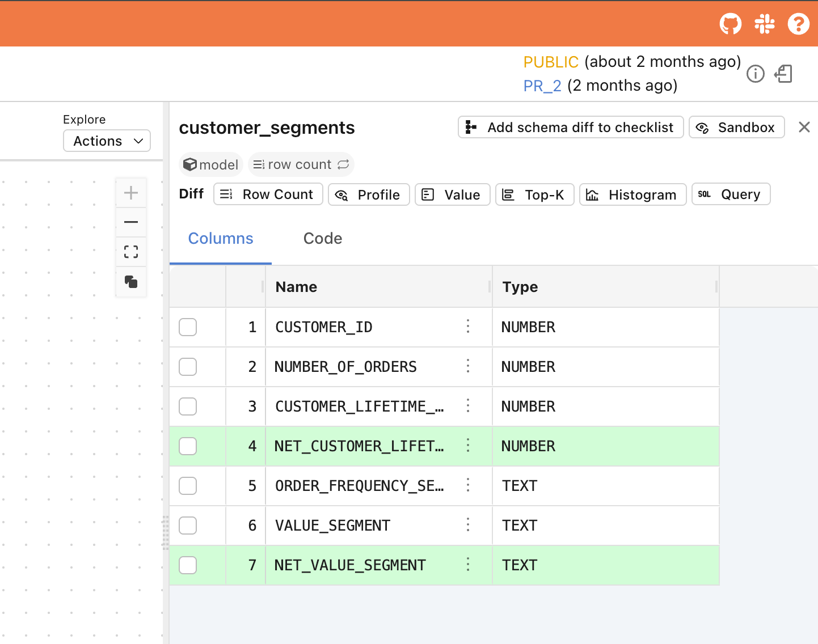This screenshot has width=818, height=644.
Task: Click the export file icon
Action: [x=783, y=74]
